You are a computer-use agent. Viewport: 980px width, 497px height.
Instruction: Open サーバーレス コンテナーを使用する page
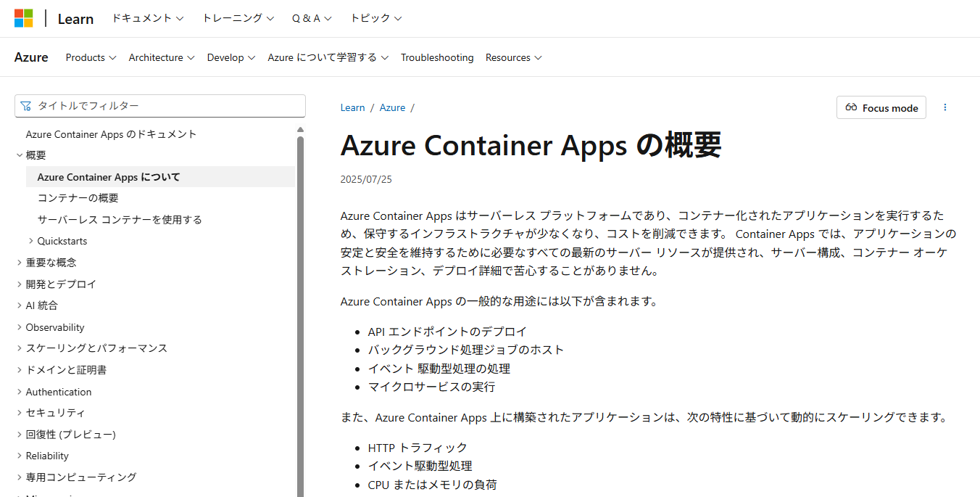click(120, 219)
